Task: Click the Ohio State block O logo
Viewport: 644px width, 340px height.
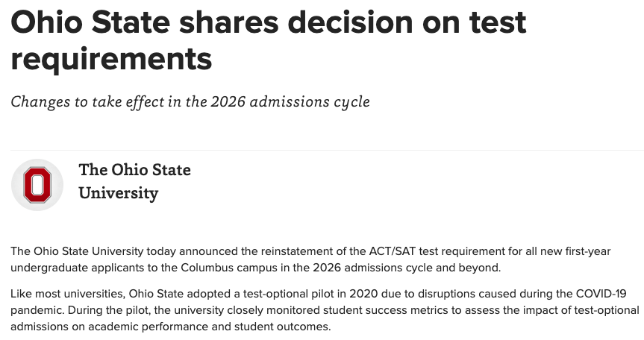Action: click(37, 185)
